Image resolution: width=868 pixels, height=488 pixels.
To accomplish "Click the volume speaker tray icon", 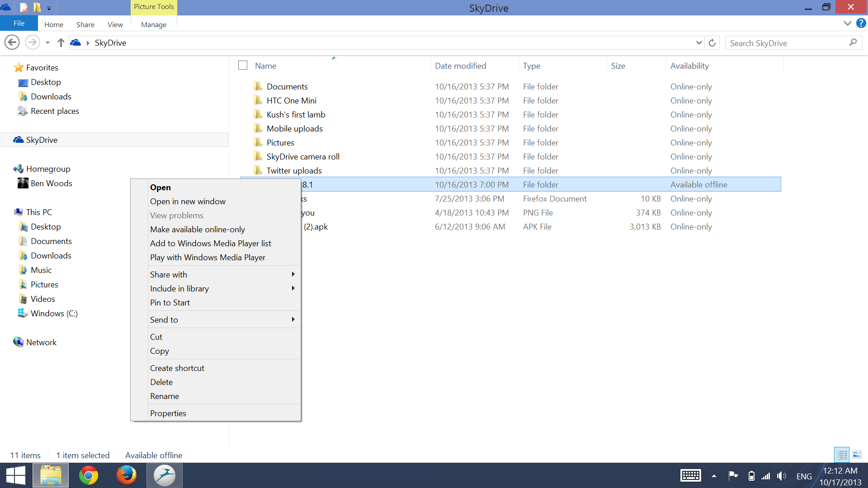I will click(x=782, y=476).
